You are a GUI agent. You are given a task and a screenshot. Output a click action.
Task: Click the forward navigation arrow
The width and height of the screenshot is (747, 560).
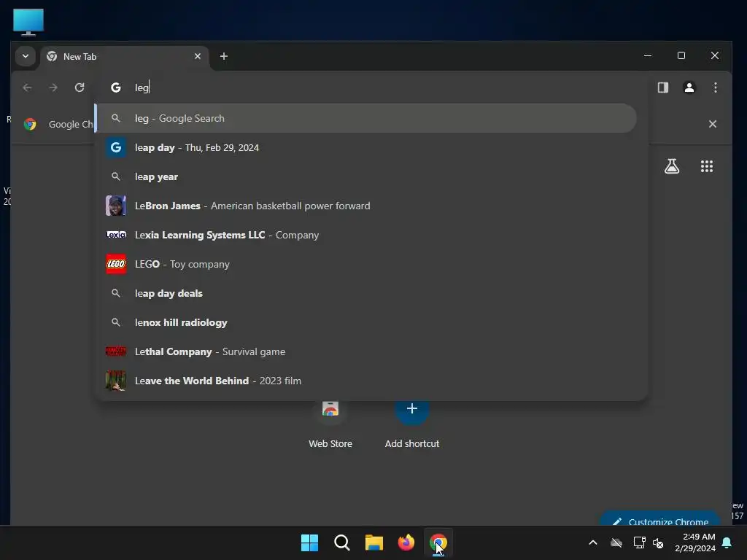coord(53,87)
